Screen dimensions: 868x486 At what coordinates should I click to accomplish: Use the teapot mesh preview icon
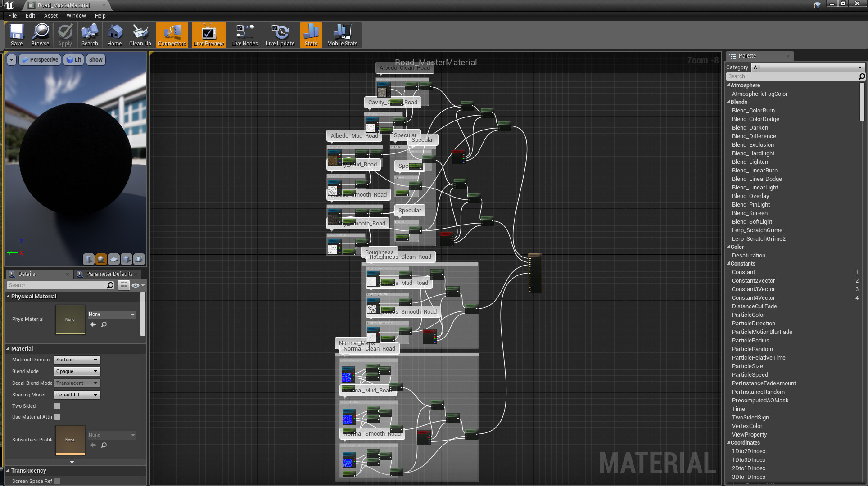[x=139, y=259]
